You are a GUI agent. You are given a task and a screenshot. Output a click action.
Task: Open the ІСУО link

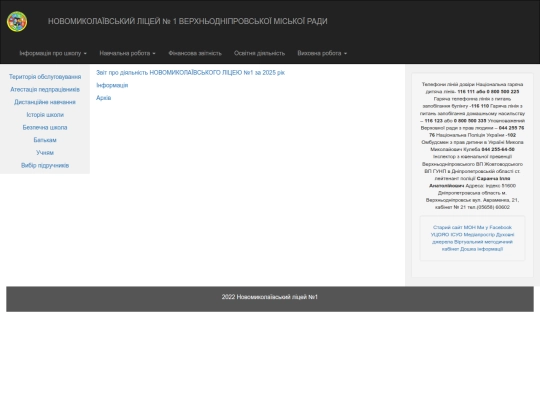456,235
